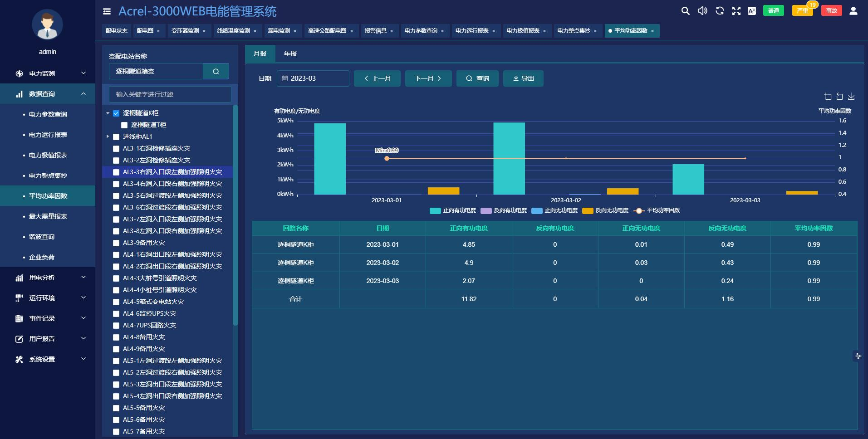Expand the 用电分析 sidebar menu
The height and width of the screenshot is (439, 868).
[x=48, y=278]
